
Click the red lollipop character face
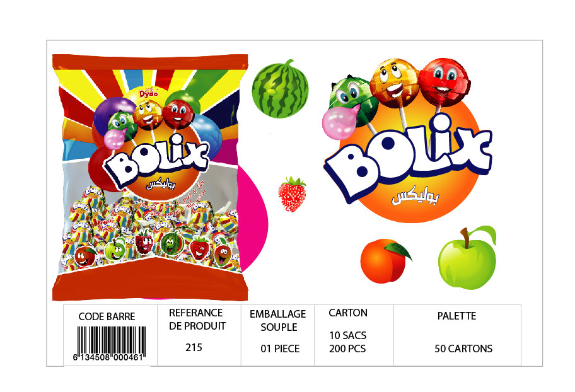pos(444,83)
